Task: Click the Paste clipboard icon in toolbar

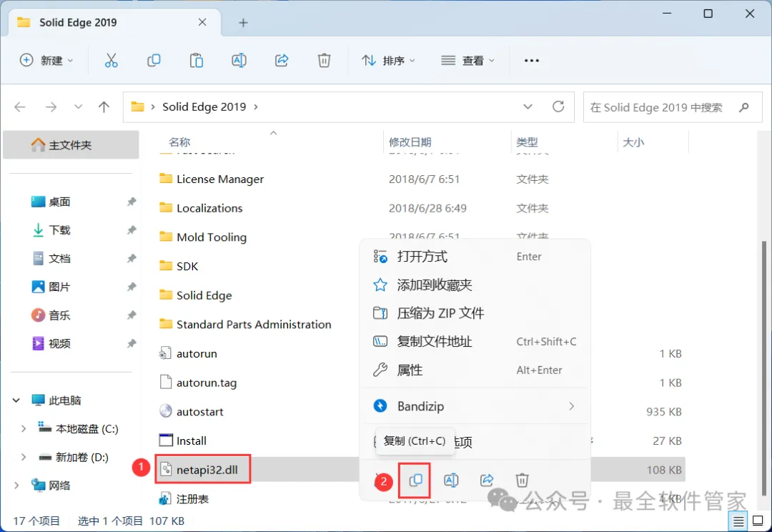Action: (x=197, y=61)
